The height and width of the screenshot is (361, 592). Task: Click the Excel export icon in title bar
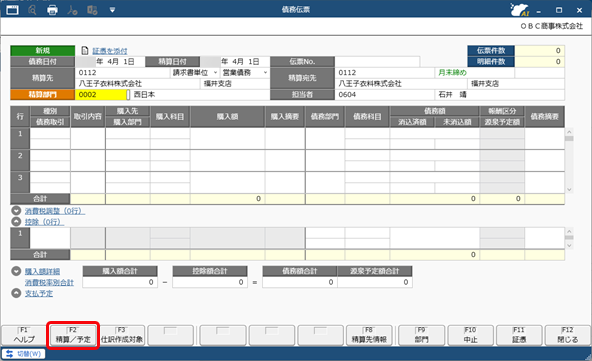click(x=92, y=10)
